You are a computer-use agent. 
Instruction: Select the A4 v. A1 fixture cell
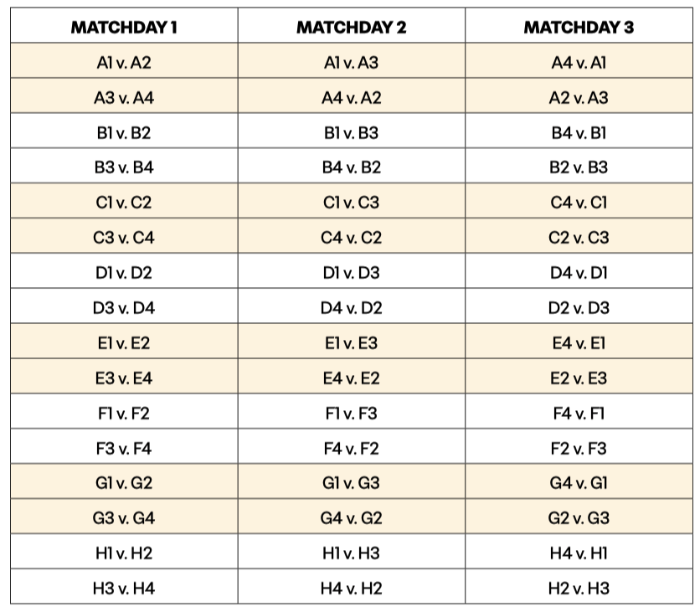click(579, 62)
